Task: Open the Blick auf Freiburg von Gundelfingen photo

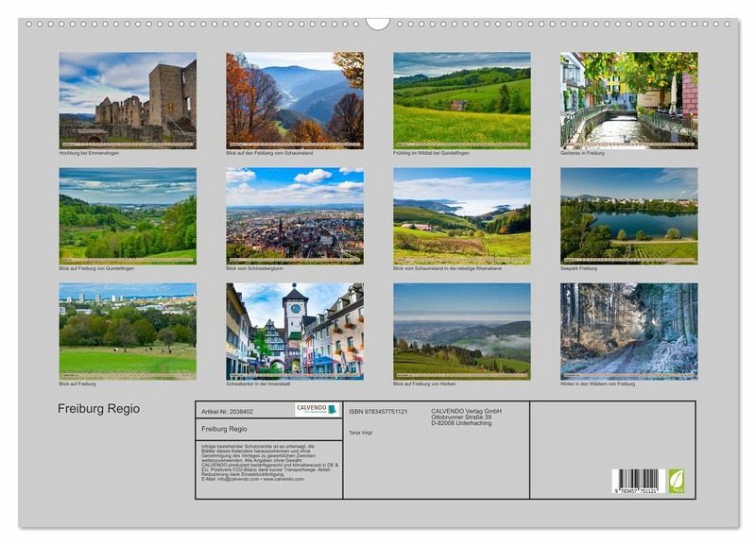Action: tap(128, 215)
